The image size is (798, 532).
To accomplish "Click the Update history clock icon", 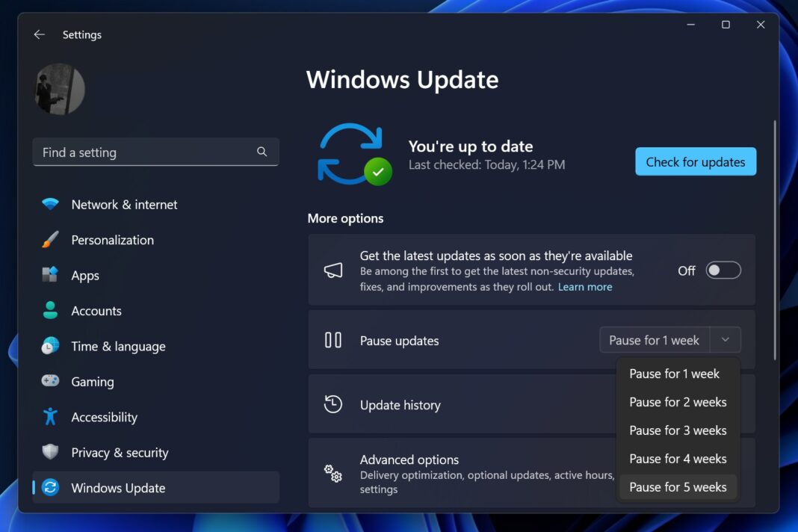I will tap(332, 404).
